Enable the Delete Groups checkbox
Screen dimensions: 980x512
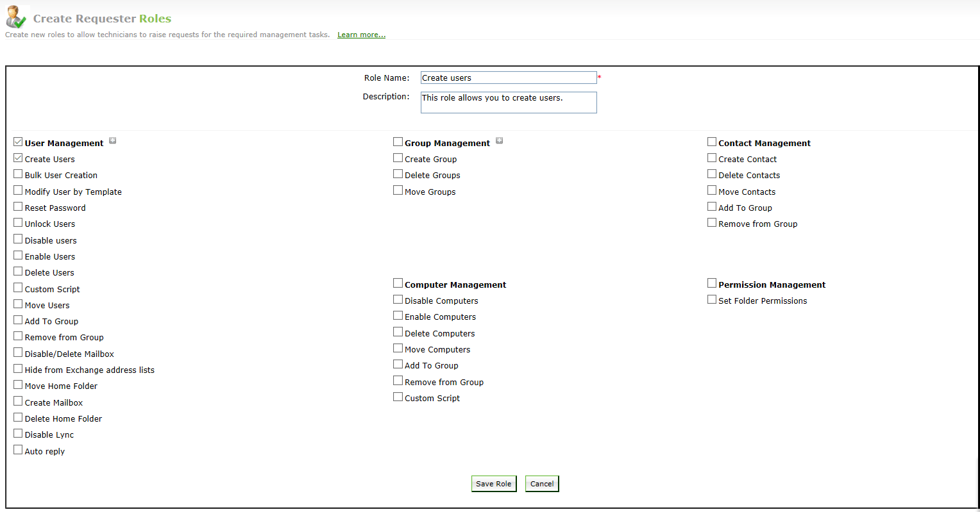point(398,174)
